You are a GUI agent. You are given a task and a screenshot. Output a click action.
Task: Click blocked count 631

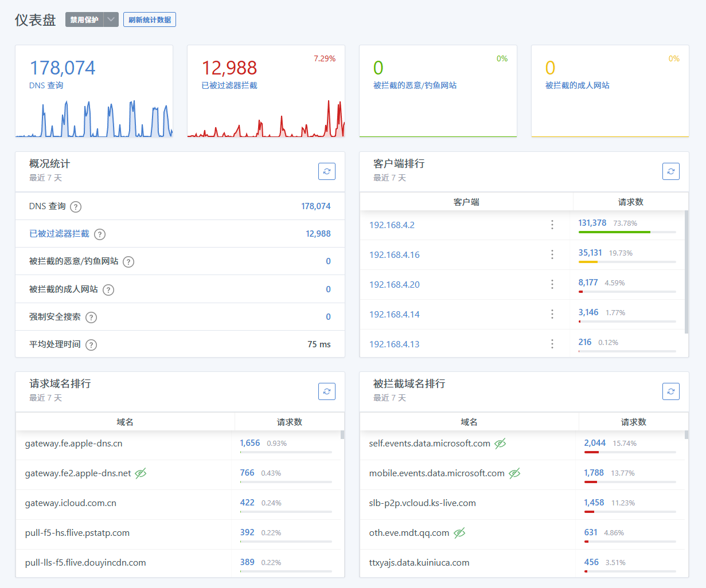pos(591,532)
